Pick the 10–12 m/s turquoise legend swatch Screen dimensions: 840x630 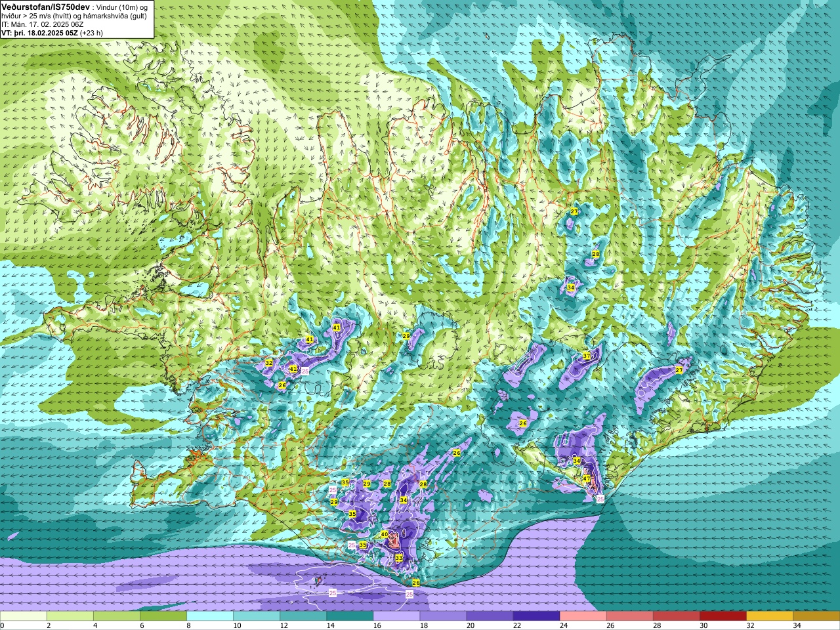point(257,616)
